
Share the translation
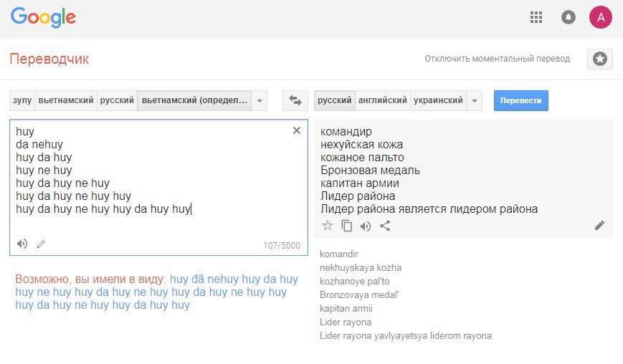(x=385, y=226)
